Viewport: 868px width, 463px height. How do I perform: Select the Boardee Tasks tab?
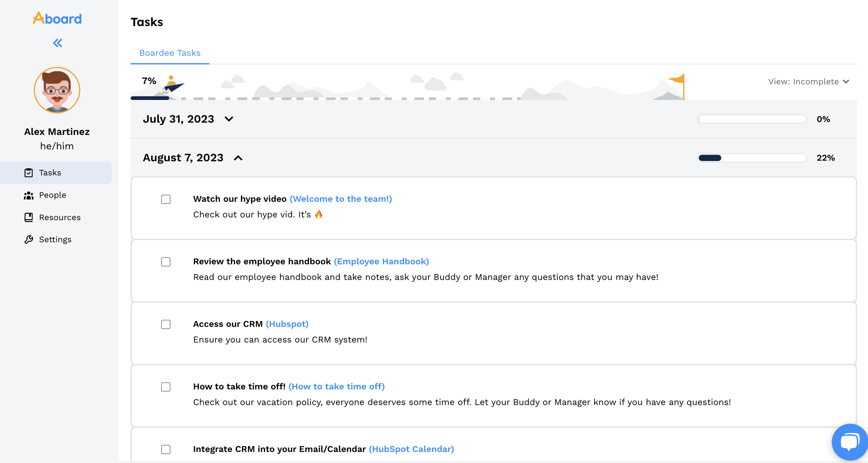[x=170, y=53]
